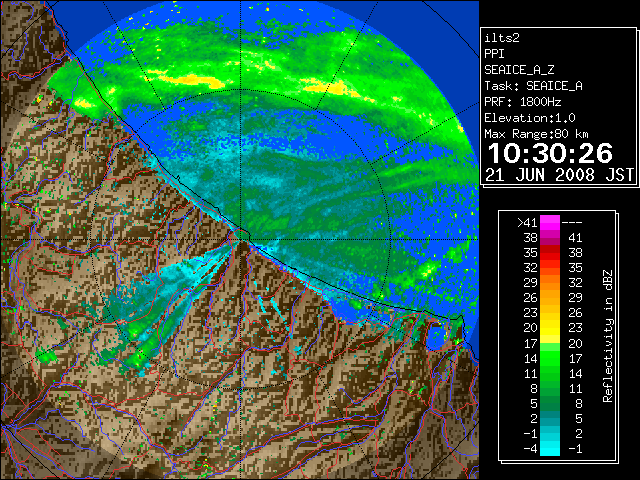Screen dimensions: 640x480
Task: Click the radar site at the range-ring center
Action: tap(241, 240)
